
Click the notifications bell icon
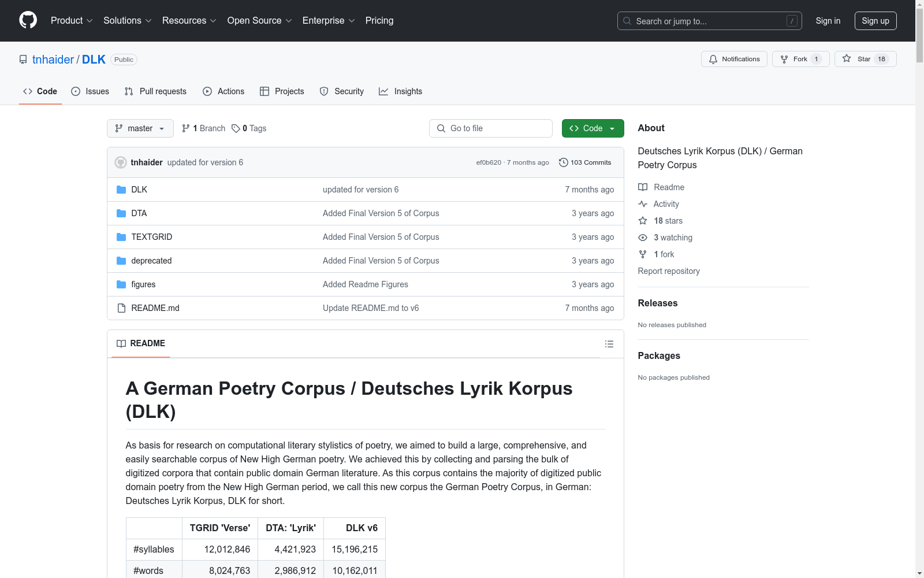tap(713, 59)
